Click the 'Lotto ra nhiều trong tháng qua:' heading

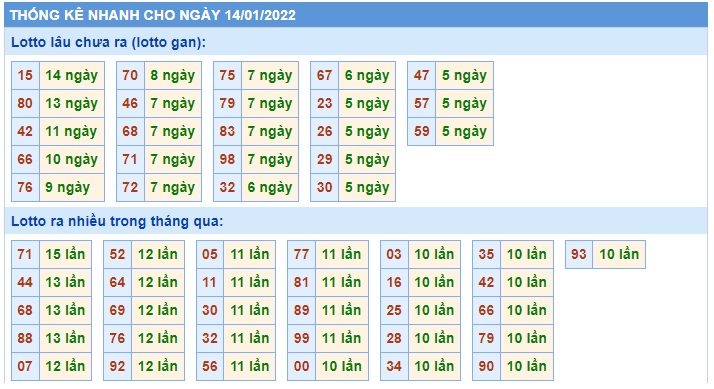(117, 221)
